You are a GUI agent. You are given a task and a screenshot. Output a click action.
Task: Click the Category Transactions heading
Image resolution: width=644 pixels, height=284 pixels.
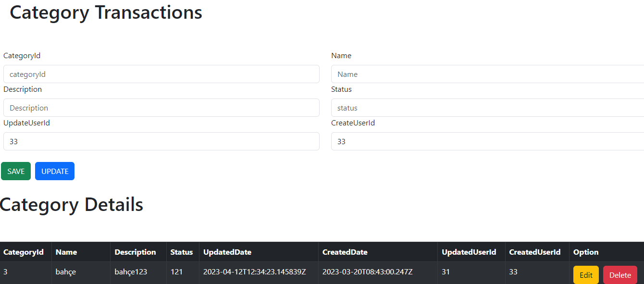tap(106, 12)
